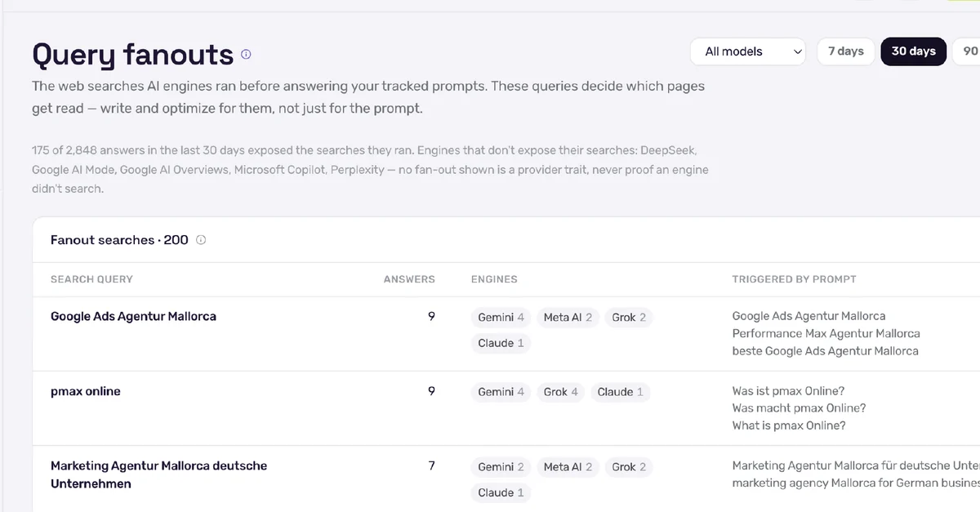This screenshot has width=980, height=512.
Task: Click prompt Marketing Agentur Mallorca für deutsche
Action: pyautogui.click(x=856, y=465)
